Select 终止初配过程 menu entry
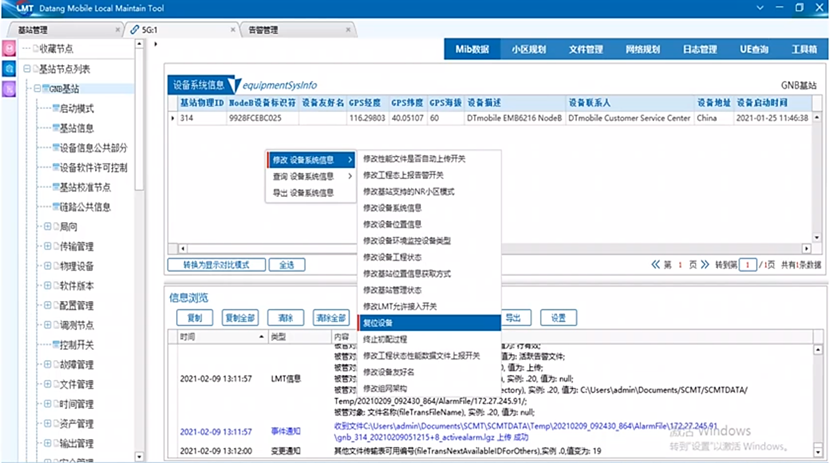This screenshot has height=463, width=830. [x=429, y=339]
